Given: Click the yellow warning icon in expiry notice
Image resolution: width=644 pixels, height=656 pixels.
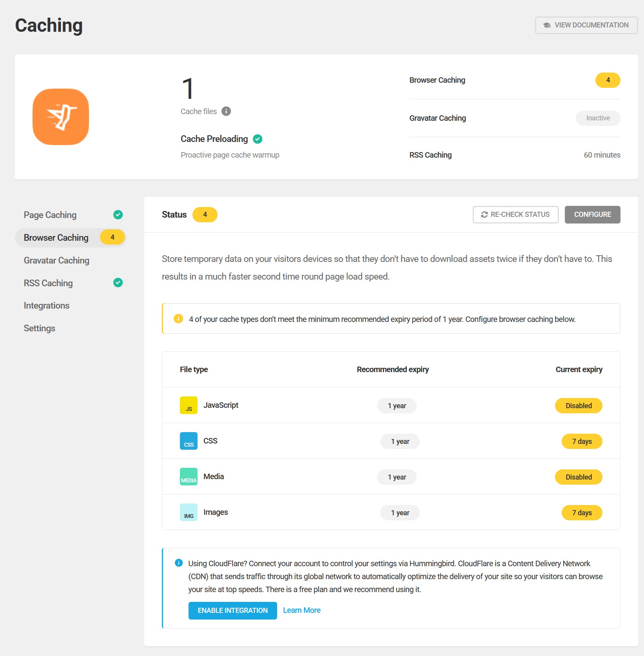Looking at the screenshot, I should [x=178, y=319].
